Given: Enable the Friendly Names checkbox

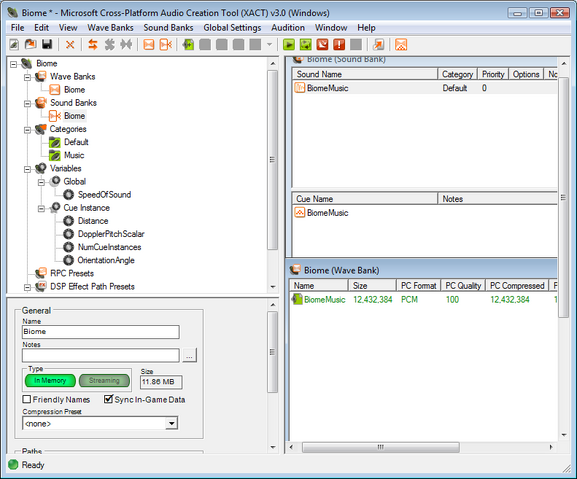Looking at the screenshot, I should coord(26,399).
